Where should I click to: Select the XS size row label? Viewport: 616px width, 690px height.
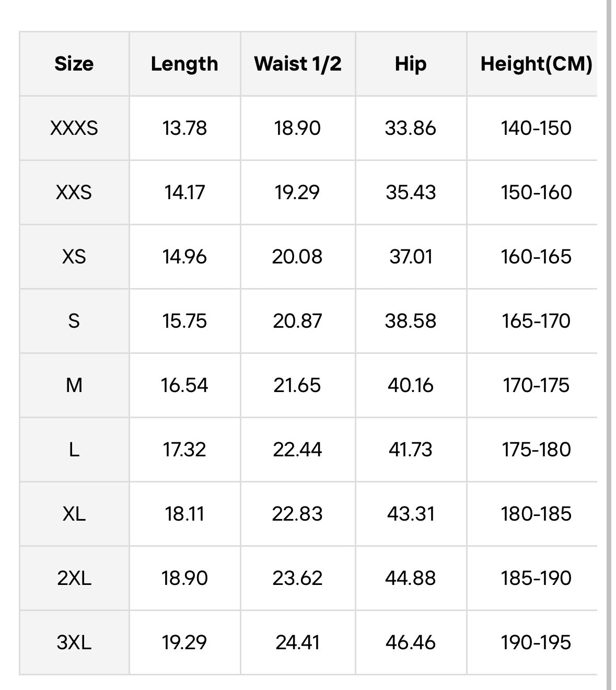click(x=74, y=257)
